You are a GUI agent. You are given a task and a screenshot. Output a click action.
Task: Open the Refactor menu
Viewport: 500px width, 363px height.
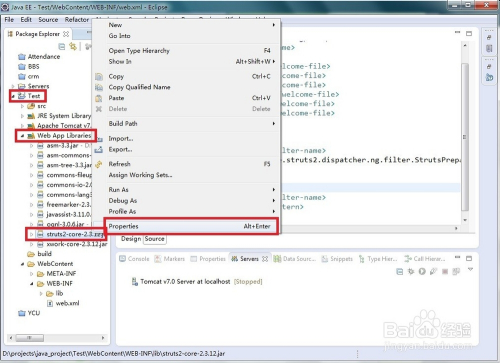tap(77, 20)
